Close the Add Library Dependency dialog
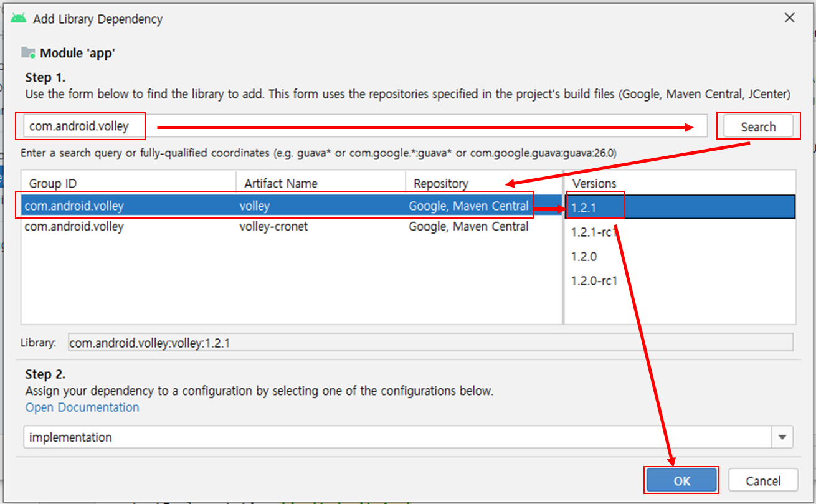The width and height of the screenshot is (816, 504). point(789,18)
